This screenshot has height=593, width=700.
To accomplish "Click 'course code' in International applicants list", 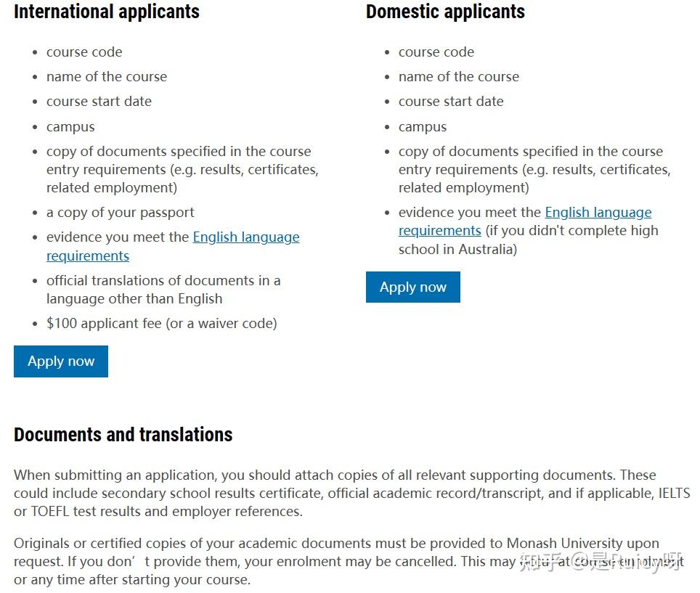I will click(x=84, y=52).
